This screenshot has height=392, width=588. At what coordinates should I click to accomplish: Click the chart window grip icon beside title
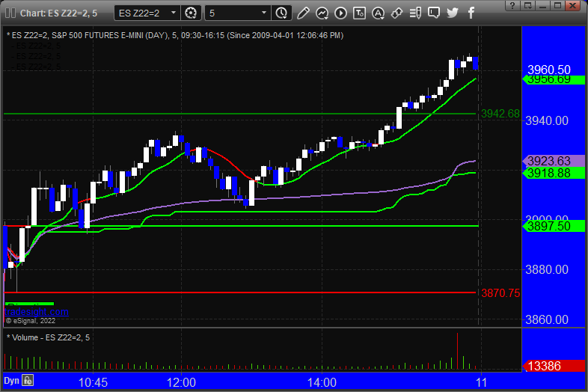click(10, 13)
